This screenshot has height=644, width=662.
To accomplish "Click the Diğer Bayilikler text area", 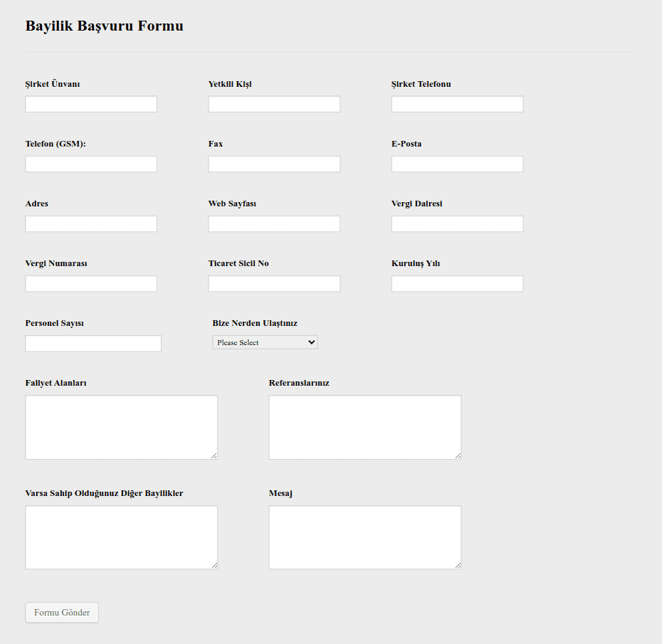I will pos(121,537).
